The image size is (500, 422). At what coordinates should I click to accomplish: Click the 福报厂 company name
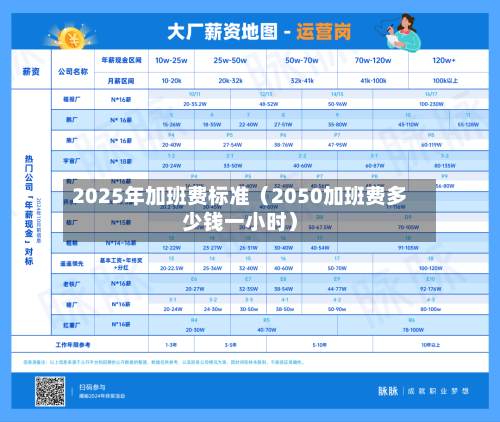pos(72,99)
